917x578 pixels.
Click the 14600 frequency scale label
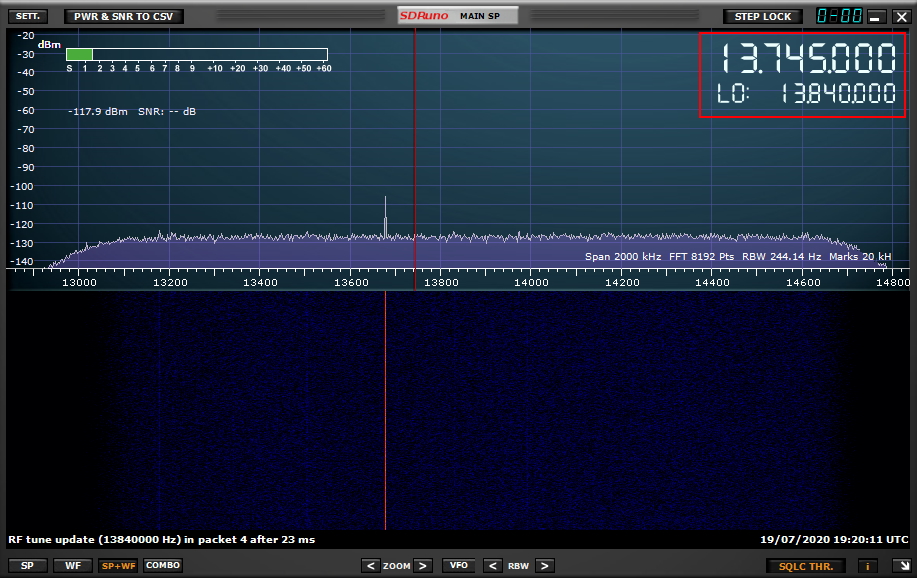tap(802, 283)
